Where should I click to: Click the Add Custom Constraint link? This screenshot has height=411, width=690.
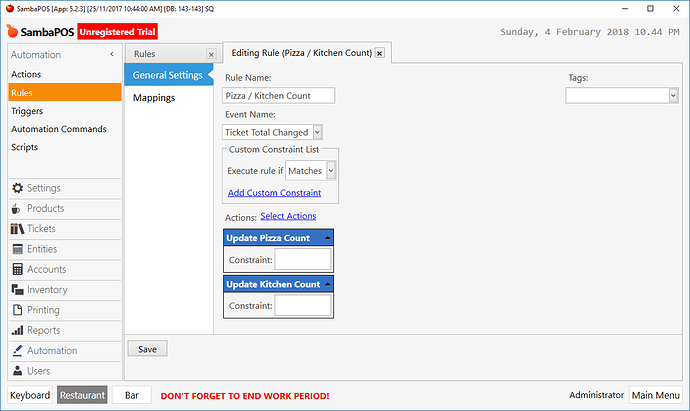[275, 193]
